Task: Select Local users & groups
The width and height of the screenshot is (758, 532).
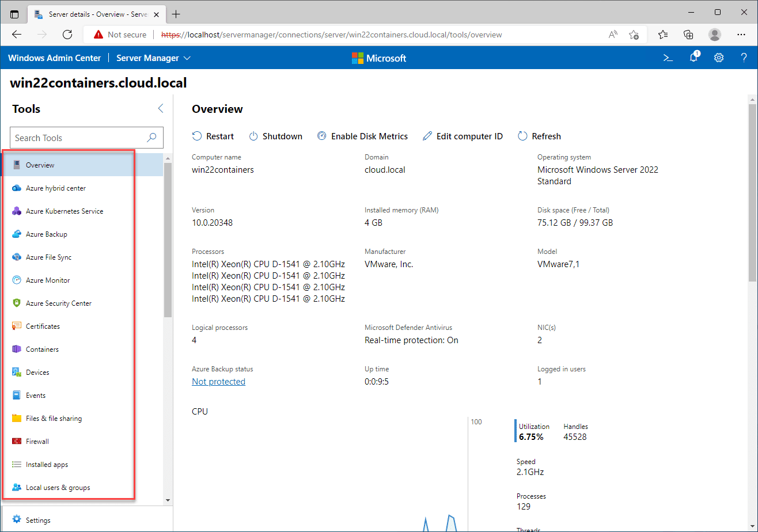Action: coord(58,488)
